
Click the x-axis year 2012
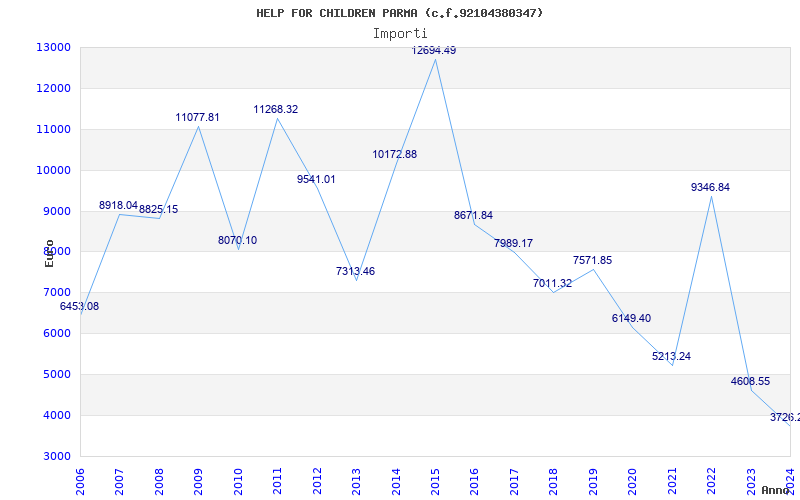click(317, 481)
